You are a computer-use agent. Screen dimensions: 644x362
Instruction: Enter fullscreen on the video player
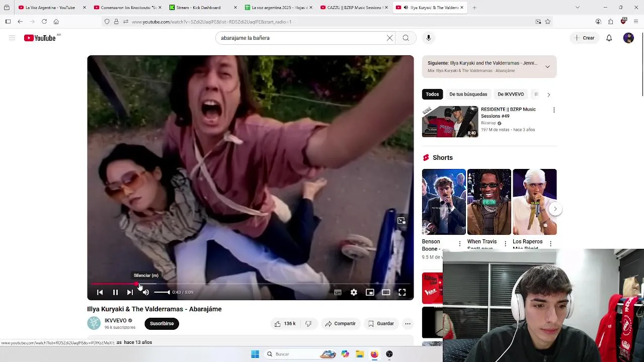pyautogui.click(x=402, y=292)
